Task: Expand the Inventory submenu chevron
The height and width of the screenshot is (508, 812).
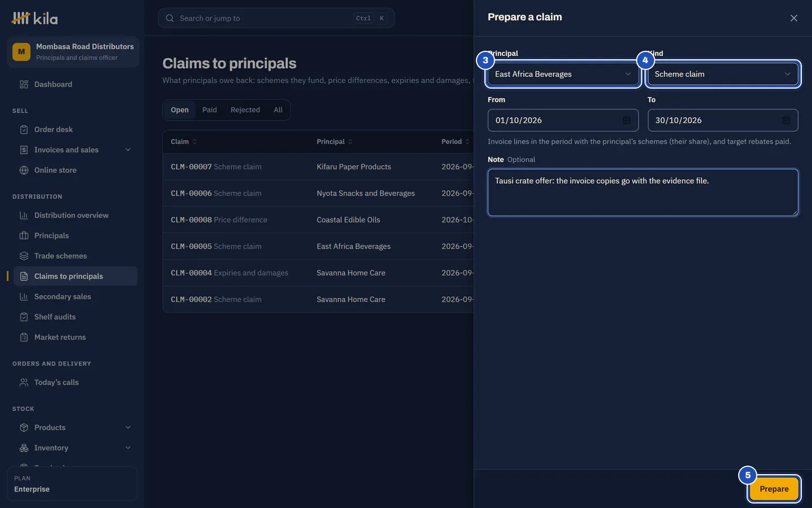Action: coord(128,448)
